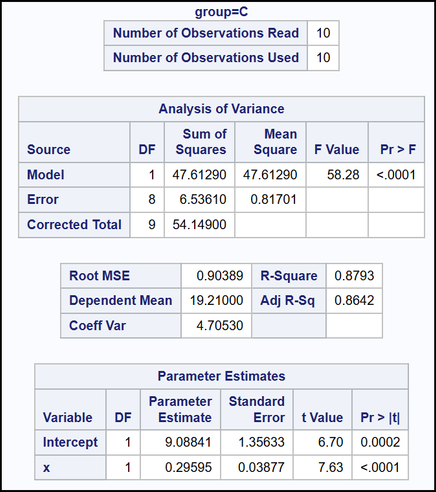Select the x standard error 0.03877

261,467
